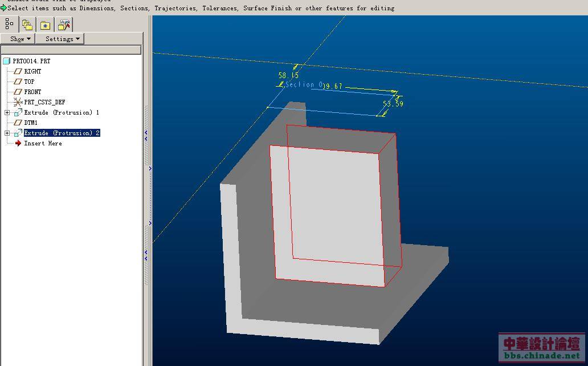Select PRT_CSYS_DEF coordinate system
This screenshot has width=588, height=366.
point(44,102)
